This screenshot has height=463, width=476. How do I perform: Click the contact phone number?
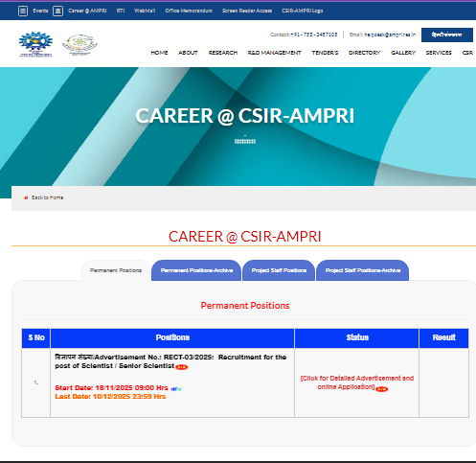tap(314, 35)
